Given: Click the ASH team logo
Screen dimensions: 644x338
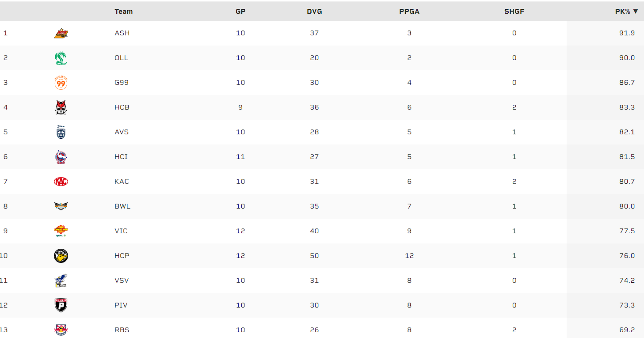Looking at the screenshot, I should click(x=61, y=33).
